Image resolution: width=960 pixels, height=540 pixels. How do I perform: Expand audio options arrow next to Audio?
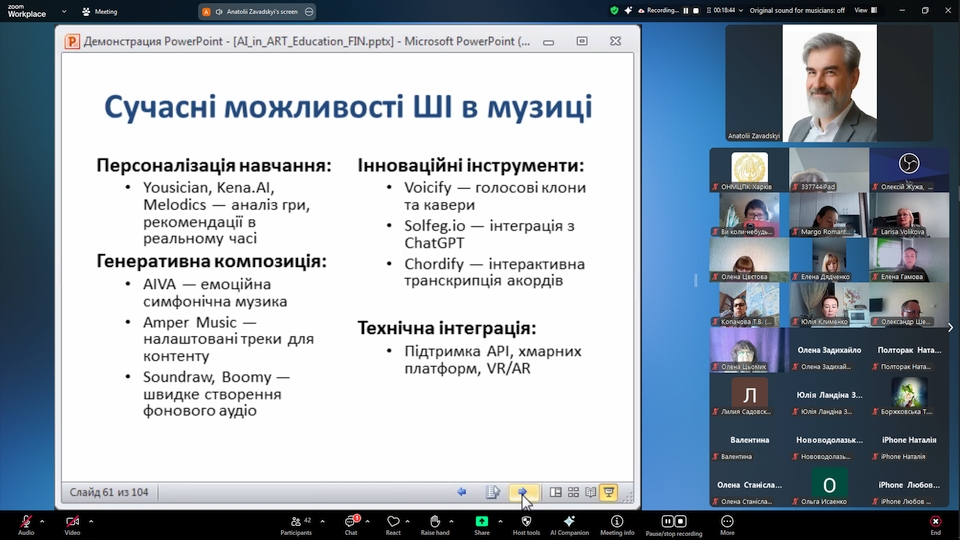(x=42, y=522)
